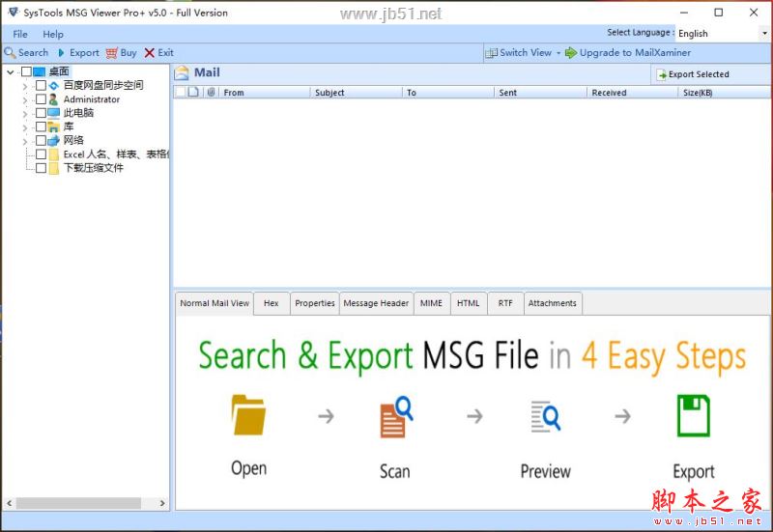The height and width of the screenshot is (532, 773).
Task: Click the folder tree horizontal scrollbar thumb
Action: click(79, 503)
